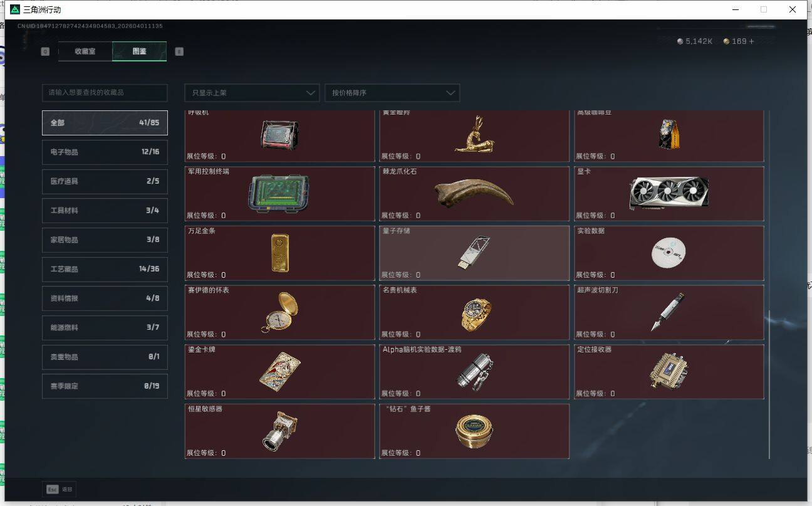Screen dimensions: 812x506
Task: Open the 能源燃料 category
Action: coord(105,327)
